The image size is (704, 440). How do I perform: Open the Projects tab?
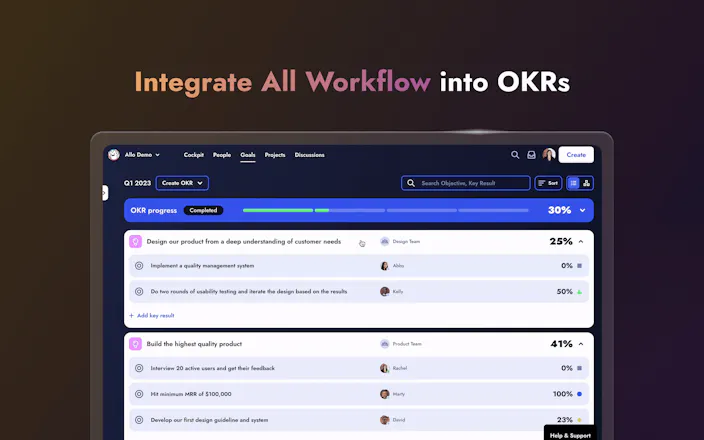coord(275,155)
